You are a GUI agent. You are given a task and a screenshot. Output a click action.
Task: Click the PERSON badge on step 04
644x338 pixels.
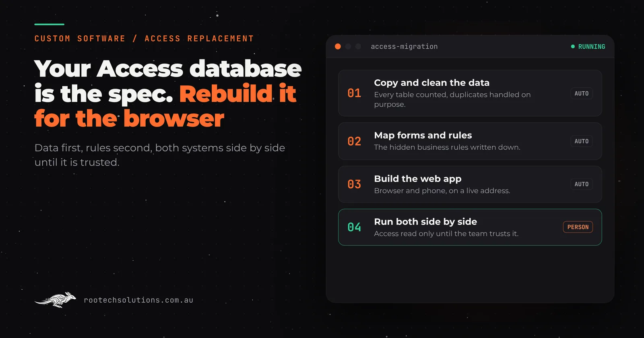[x=578, y=227]
